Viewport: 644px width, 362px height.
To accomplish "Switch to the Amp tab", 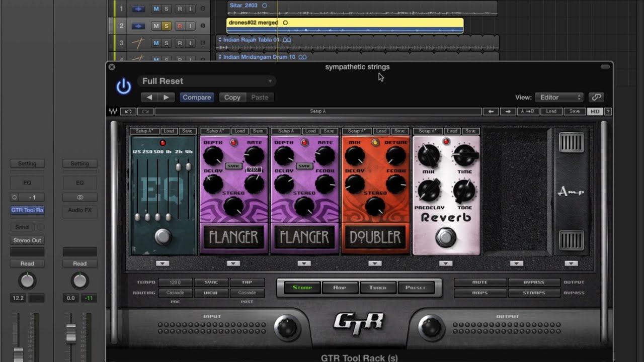I will (340, 288).
